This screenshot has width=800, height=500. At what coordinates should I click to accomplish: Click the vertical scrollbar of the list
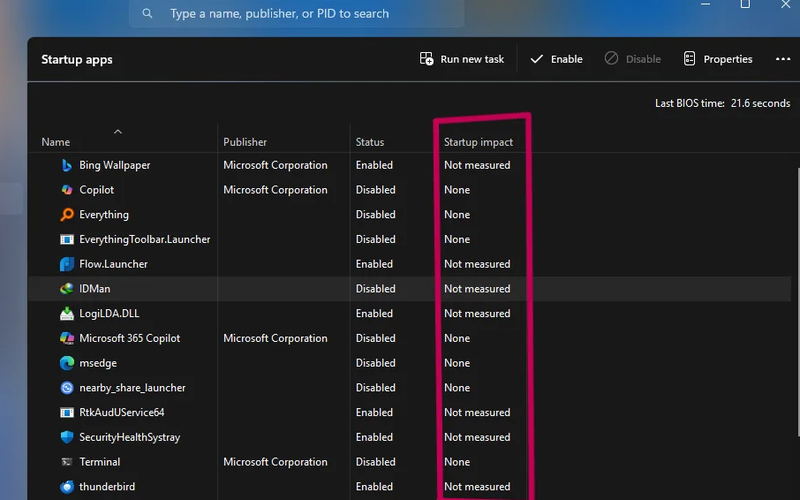coord(798,301)
